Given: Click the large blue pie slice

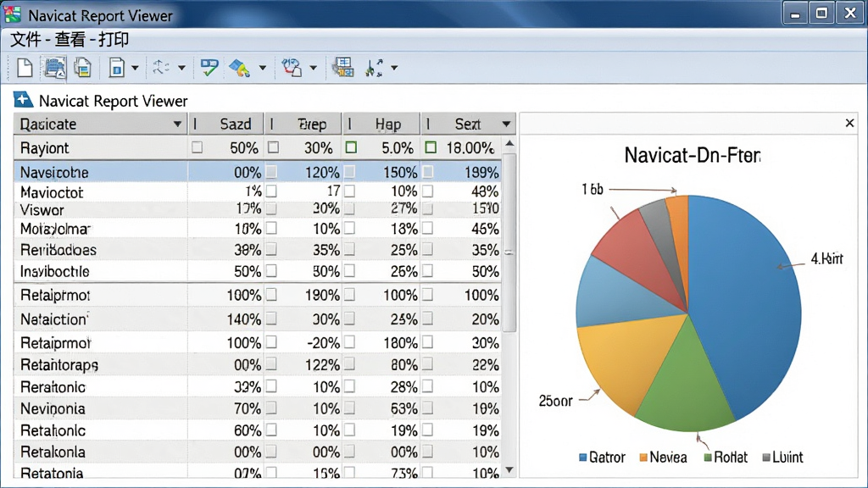Looking at the screenshot, I should (x=748, y=299).
